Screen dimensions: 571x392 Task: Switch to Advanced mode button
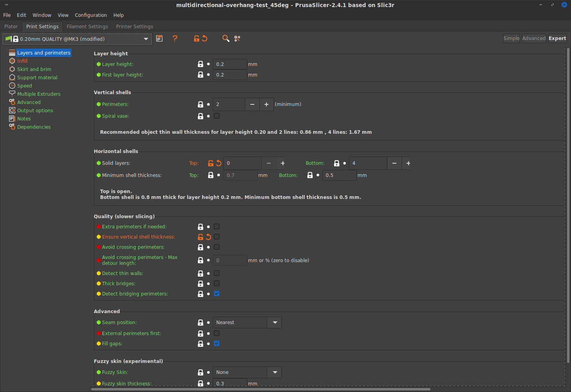click(x=534, y=38)
